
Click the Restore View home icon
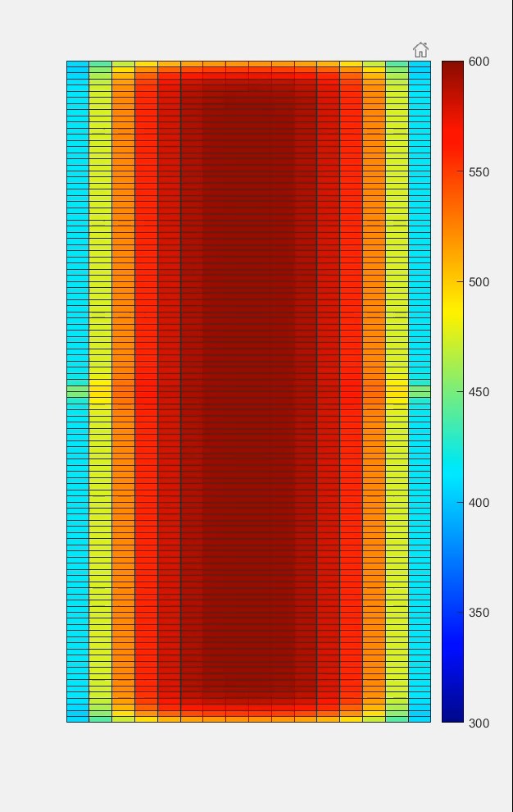[x=420, y=50]
